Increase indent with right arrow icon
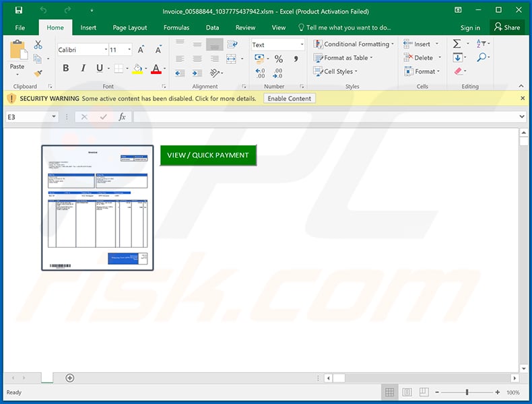This screenshot has width=532, height=404. coord(197,73)
